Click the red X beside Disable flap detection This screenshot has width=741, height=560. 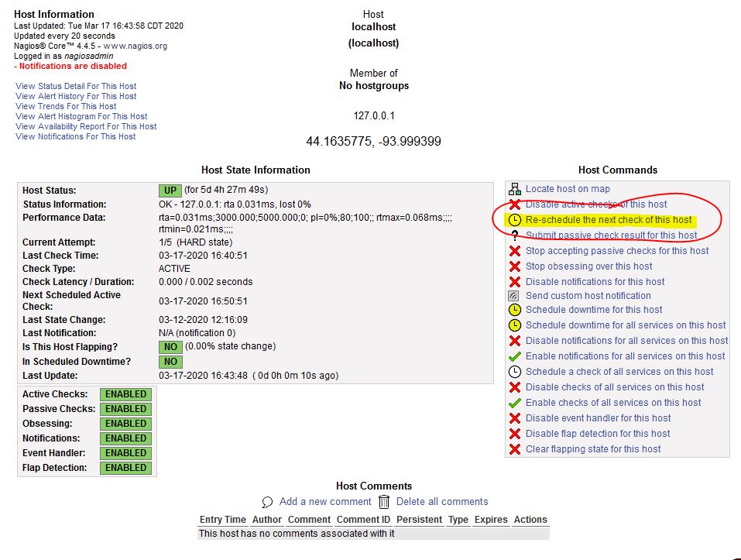coord(515,434)
